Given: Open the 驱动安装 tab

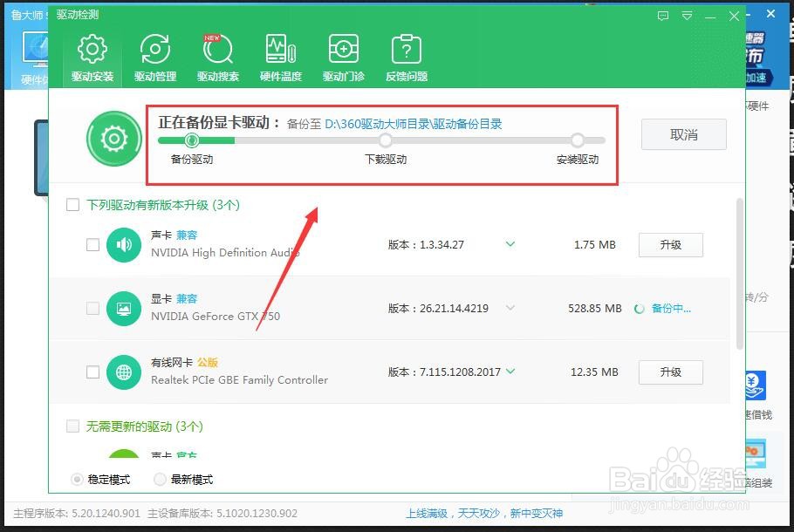Looking at the screenshot, I should coord(92,58).
